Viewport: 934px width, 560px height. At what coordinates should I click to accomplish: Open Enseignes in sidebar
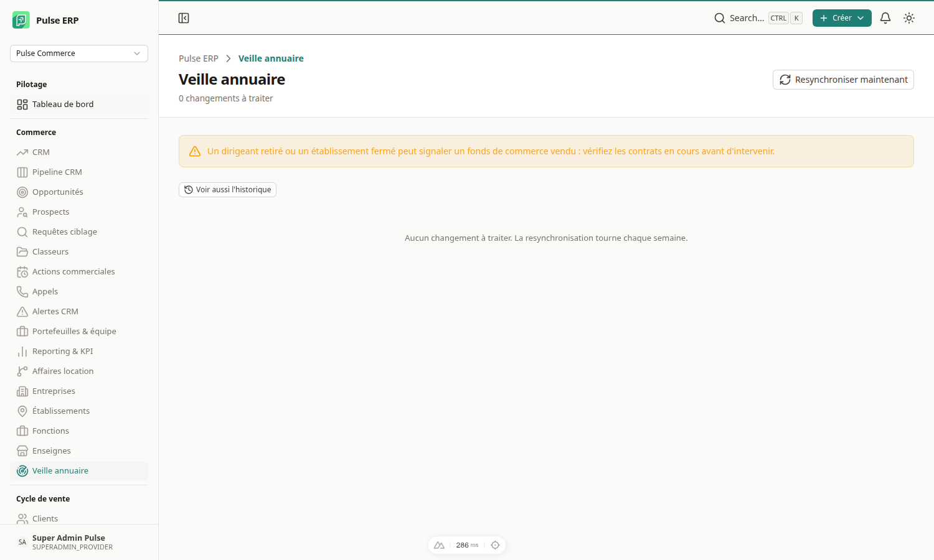click(x=79, y=451)
